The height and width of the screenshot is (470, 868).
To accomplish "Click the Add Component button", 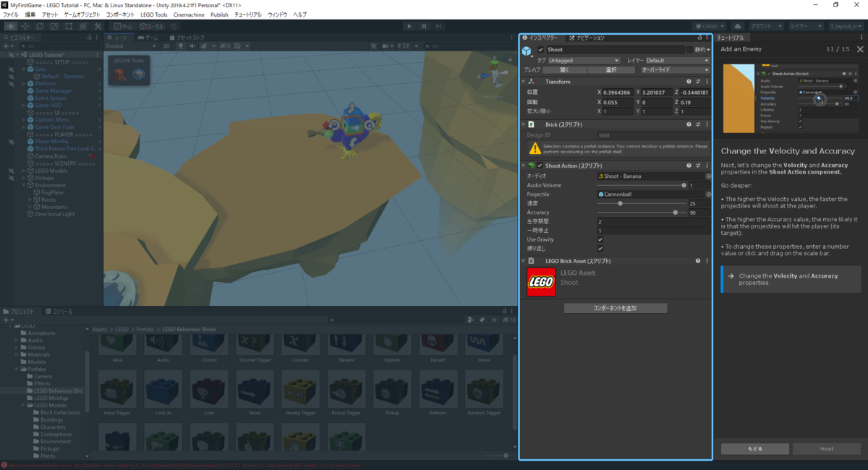I will (x=616, y=308).
